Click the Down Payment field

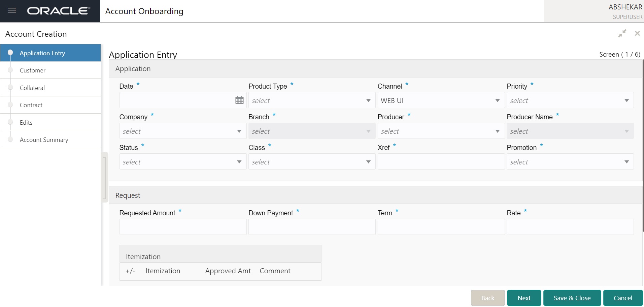tap(312, 227)
